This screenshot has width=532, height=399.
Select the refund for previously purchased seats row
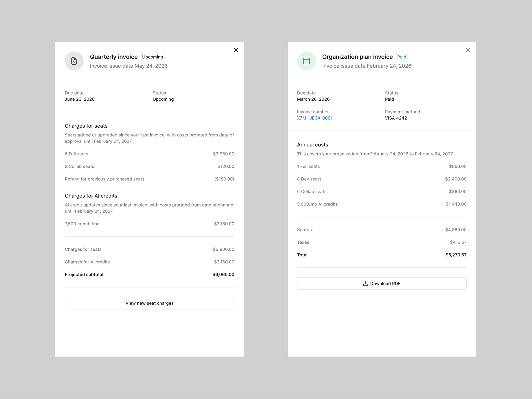point(105,179)
